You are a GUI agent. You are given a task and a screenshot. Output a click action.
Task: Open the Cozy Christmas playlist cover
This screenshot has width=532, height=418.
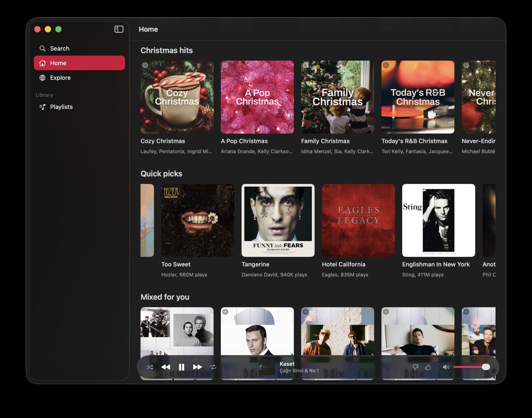coord(177,97)
